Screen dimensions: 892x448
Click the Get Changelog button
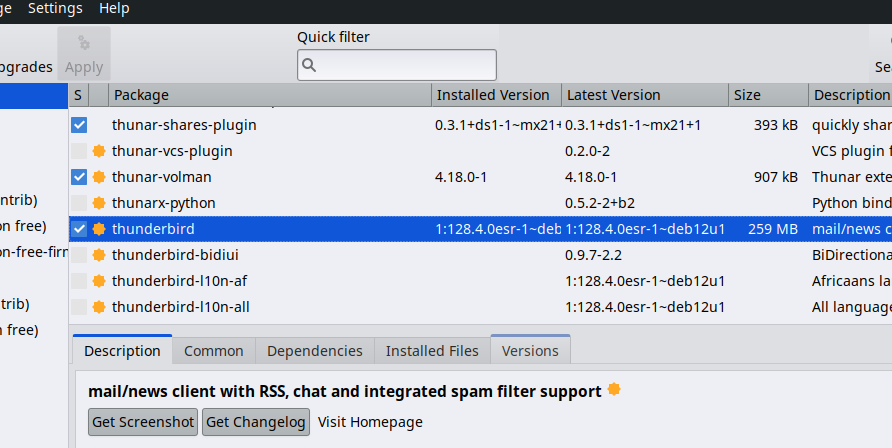point(256,422)
